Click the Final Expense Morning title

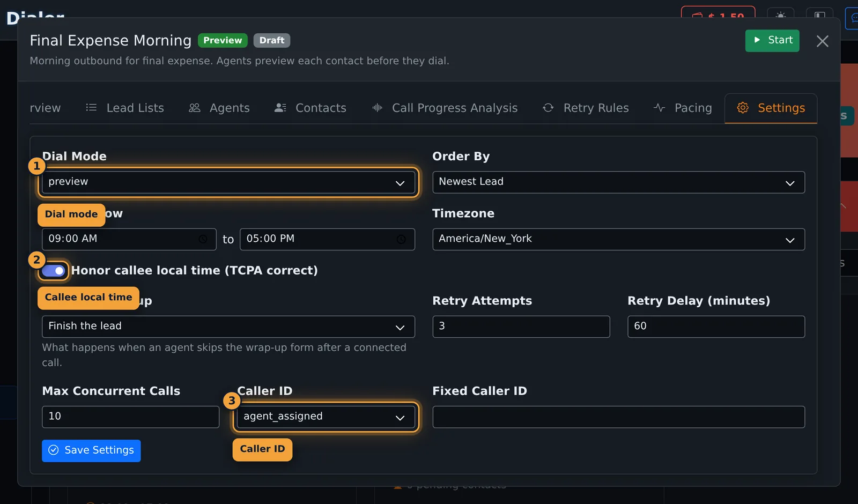[x=110, y=41]
